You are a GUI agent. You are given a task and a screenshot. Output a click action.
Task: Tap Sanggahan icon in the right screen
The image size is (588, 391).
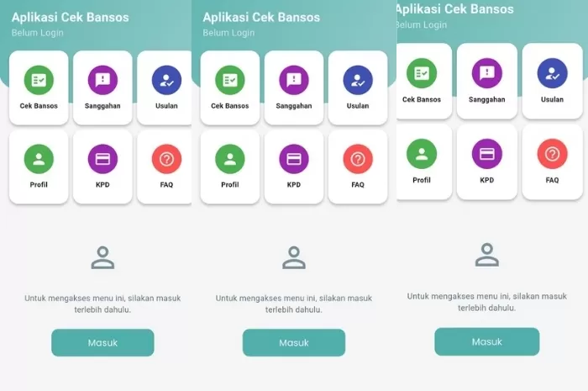coord(486,73)
